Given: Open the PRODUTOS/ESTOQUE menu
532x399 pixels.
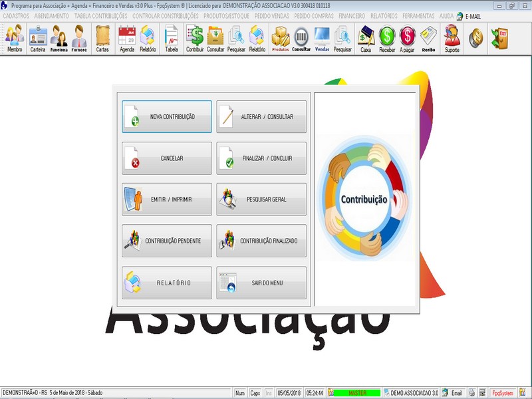Looking at the screenshot, I should coord(226,16).
